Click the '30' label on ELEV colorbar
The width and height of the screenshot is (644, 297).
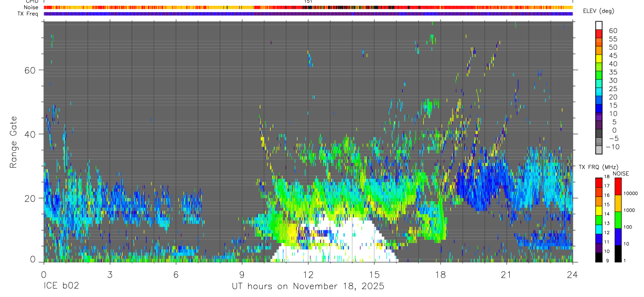[613, 81]
